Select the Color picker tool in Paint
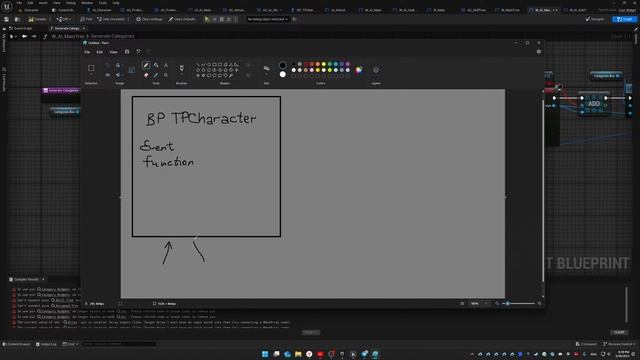 (x=156, y=75)
